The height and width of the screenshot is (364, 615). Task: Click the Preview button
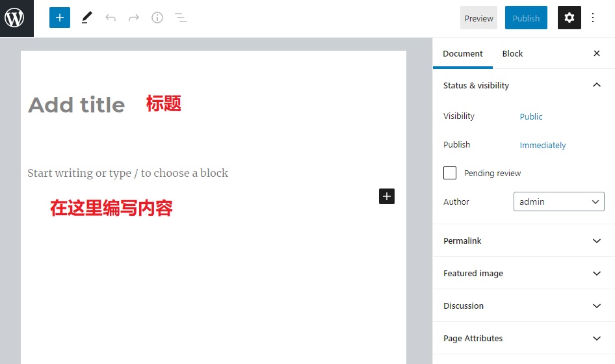tap(478, 18)
